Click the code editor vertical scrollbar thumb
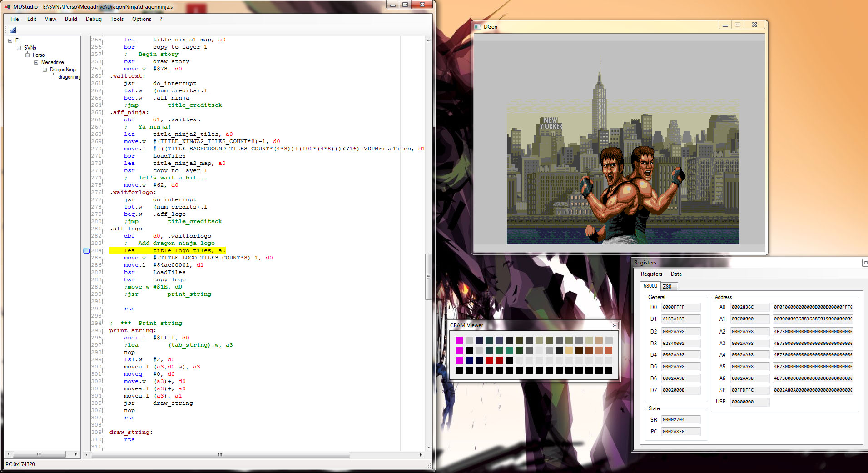Viewport: 868px width, 473px height. 428,277
